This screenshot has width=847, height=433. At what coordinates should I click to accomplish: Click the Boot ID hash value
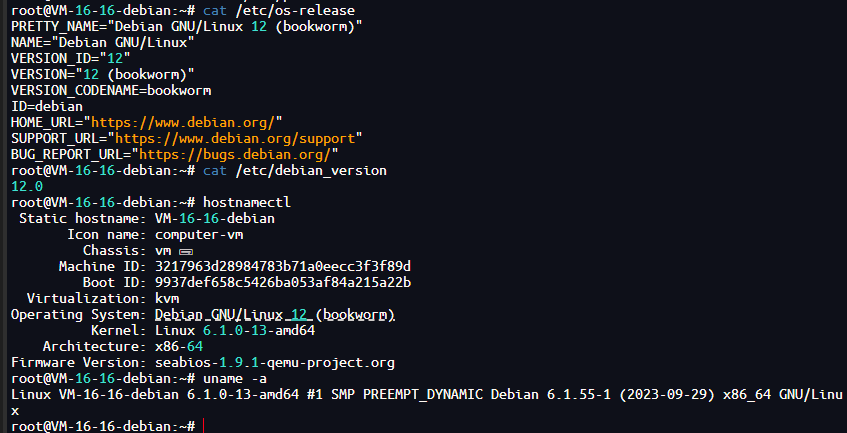pos(283,282)
